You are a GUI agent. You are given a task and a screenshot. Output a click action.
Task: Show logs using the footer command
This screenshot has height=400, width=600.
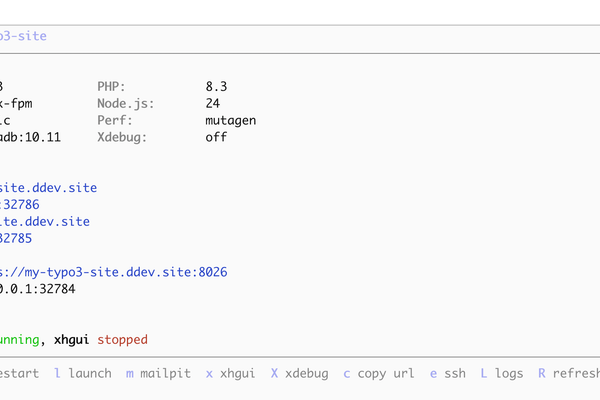pyautogui.click(x=501, y=373)
